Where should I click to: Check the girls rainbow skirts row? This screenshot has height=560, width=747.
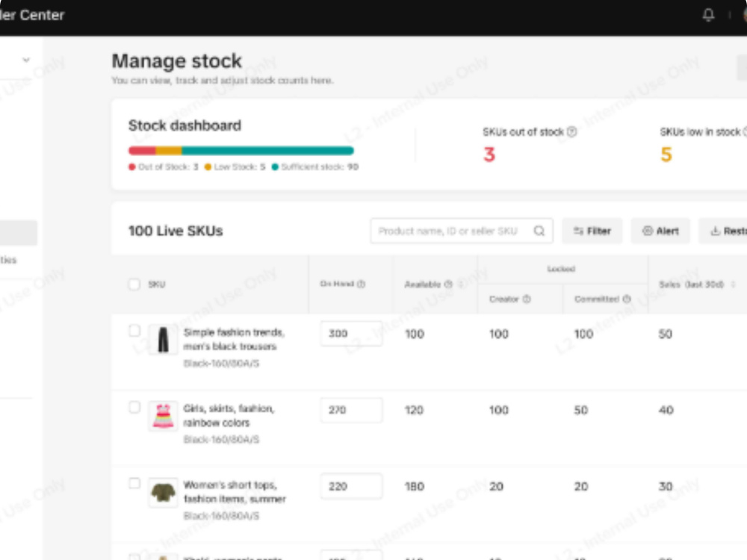tap(134, 407)
